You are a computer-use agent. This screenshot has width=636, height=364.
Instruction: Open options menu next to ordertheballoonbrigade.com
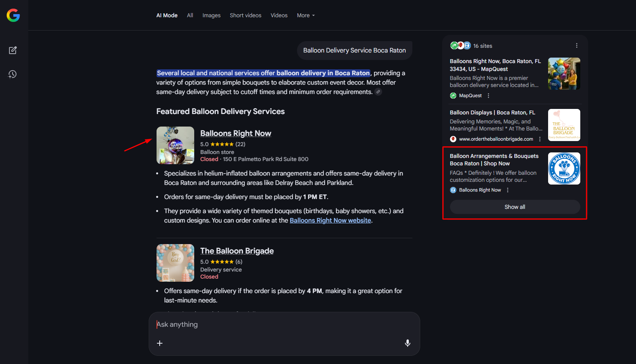540,139
